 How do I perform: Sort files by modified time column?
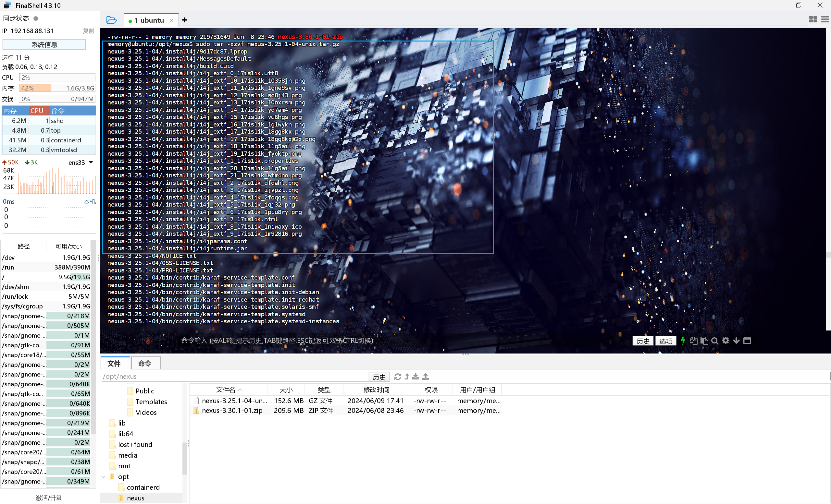[376, 390]
